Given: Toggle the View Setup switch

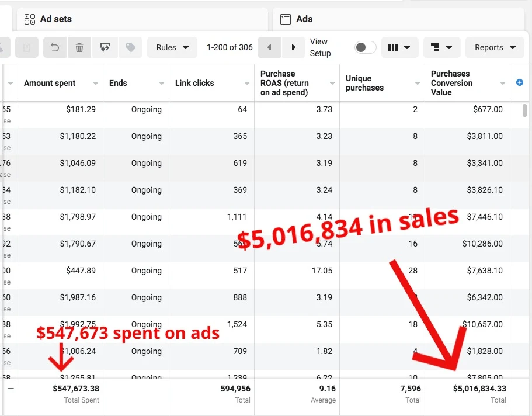Looking at the screenshot, I should tap(366, 47).
